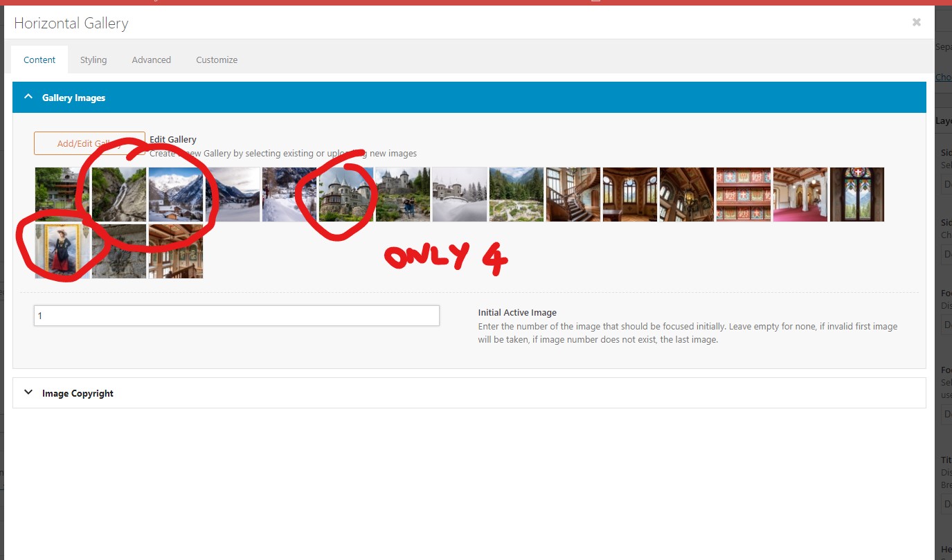
Task: Select the arched windows room thumbnail
Action: 630,195
